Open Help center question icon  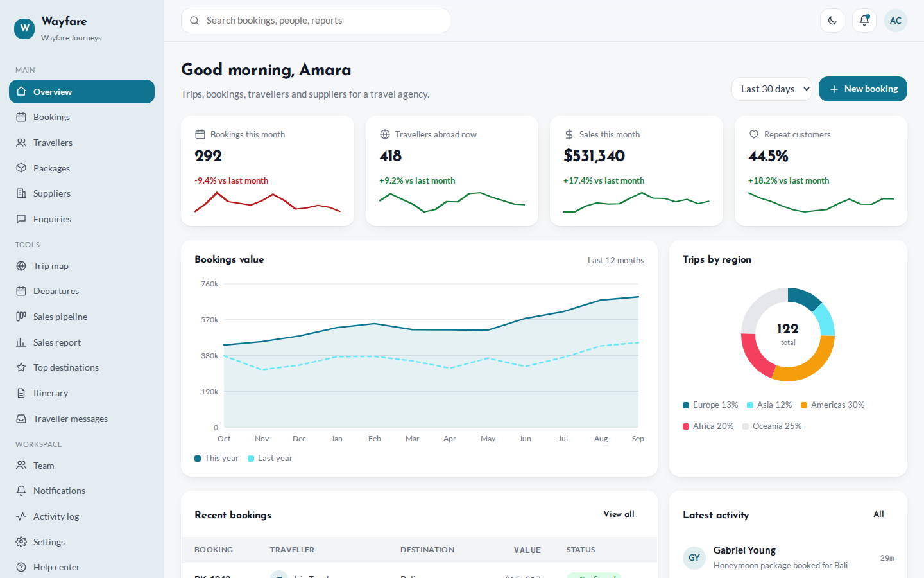(21, 567)
